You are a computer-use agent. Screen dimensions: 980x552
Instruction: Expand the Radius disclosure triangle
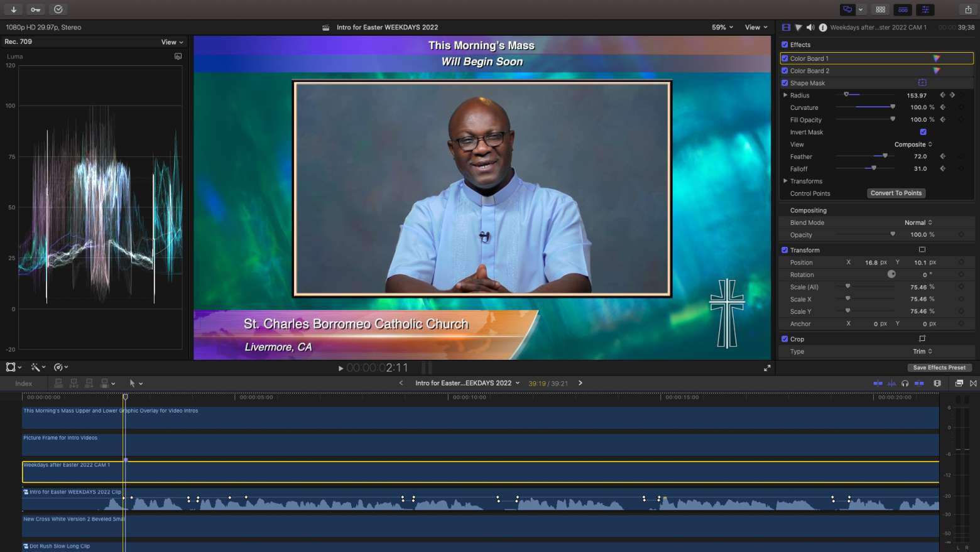pos(785,95)
